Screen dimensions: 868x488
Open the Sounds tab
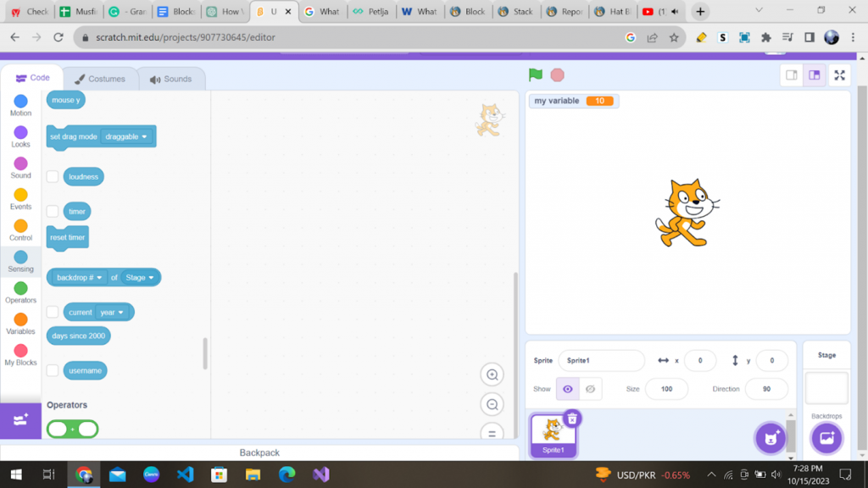pyautogui.click(x=172, y=78)
